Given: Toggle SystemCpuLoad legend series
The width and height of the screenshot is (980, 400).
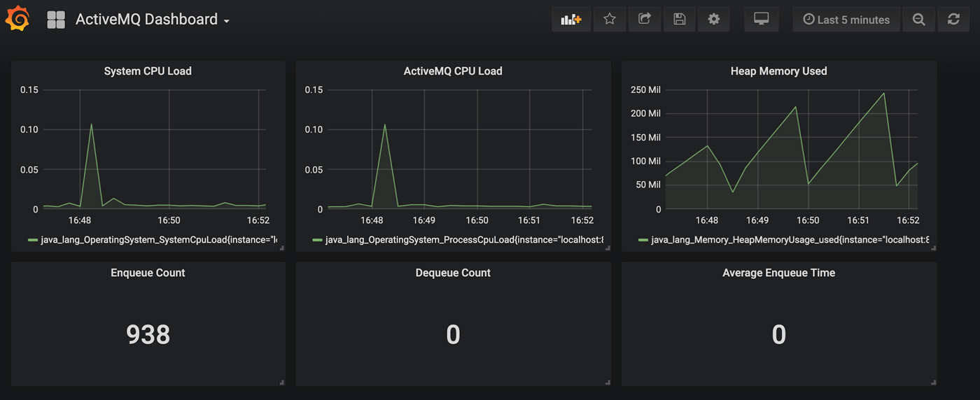Looking at the screenshot, I should (159, 240).
